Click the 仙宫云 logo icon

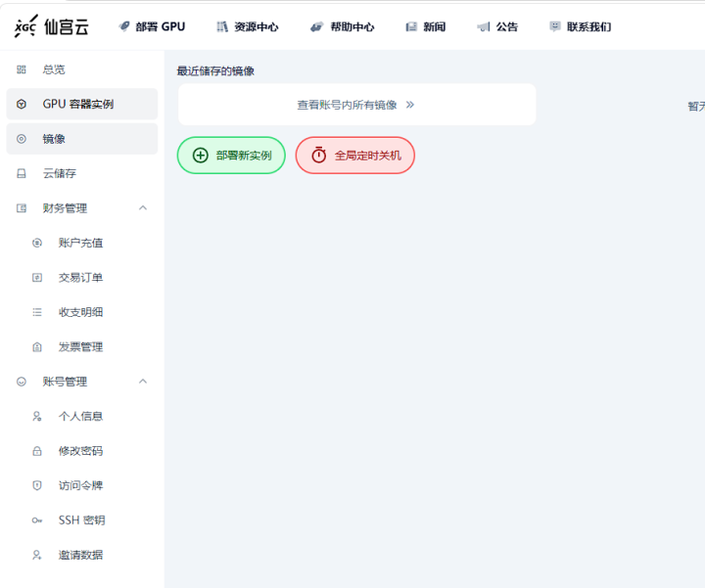tap(25, 27)
